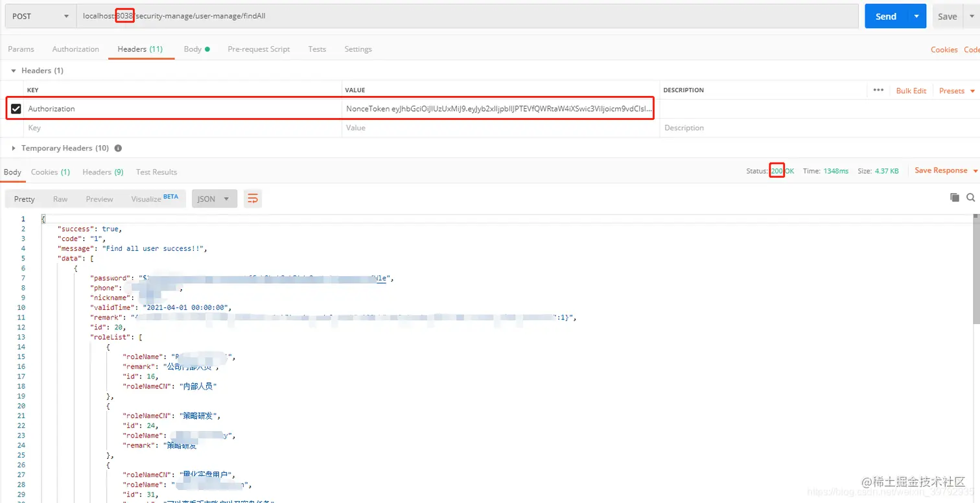Send the request
Image resolution: width=980 pixels, height=503 pixels.
coord(885,16)
